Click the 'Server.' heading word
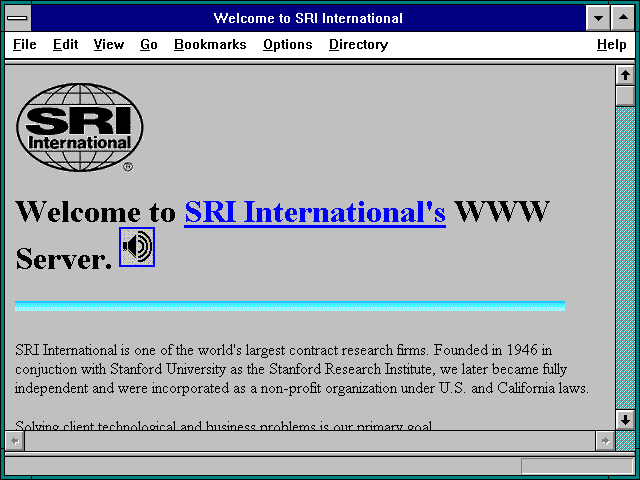The height and width of the screenshot is (480, 640). click(x=64, y=259)
